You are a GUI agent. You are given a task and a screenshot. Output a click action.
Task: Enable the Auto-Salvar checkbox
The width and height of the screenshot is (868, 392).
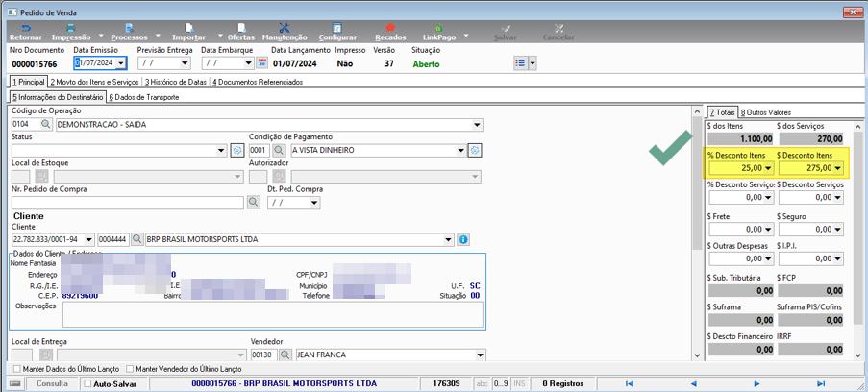(x=87, y=383)
